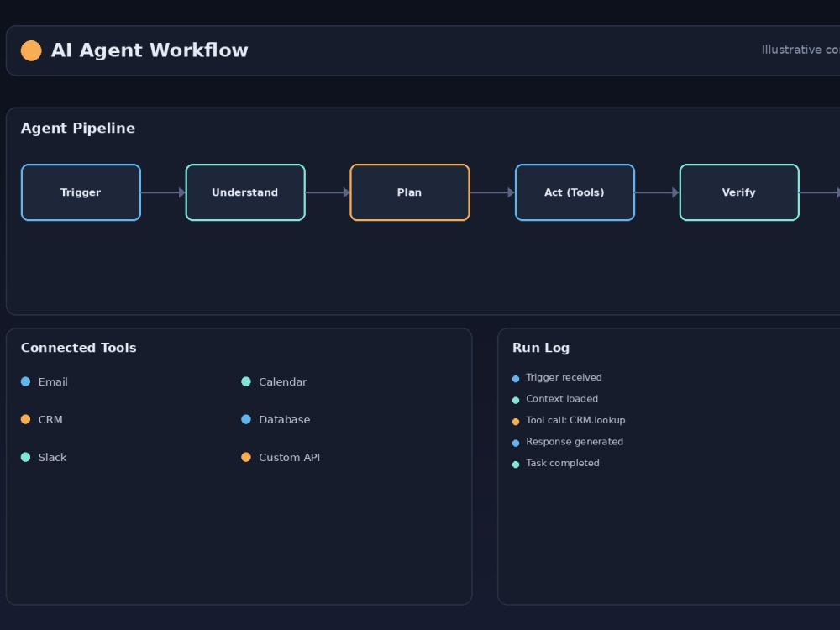The width and height of the screenshot is (840, 630).
Task: Click the blue dot beside Response generated
Action: 516,443
